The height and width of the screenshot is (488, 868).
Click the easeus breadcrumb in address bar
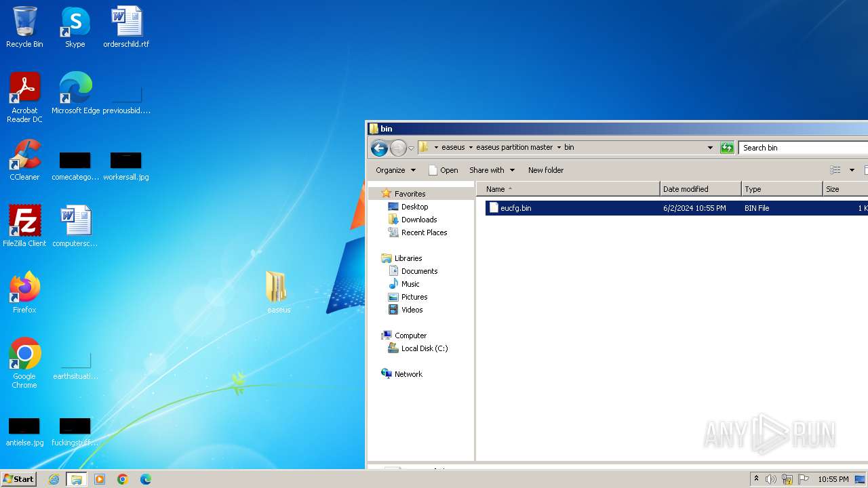click(x=453, y=147)
